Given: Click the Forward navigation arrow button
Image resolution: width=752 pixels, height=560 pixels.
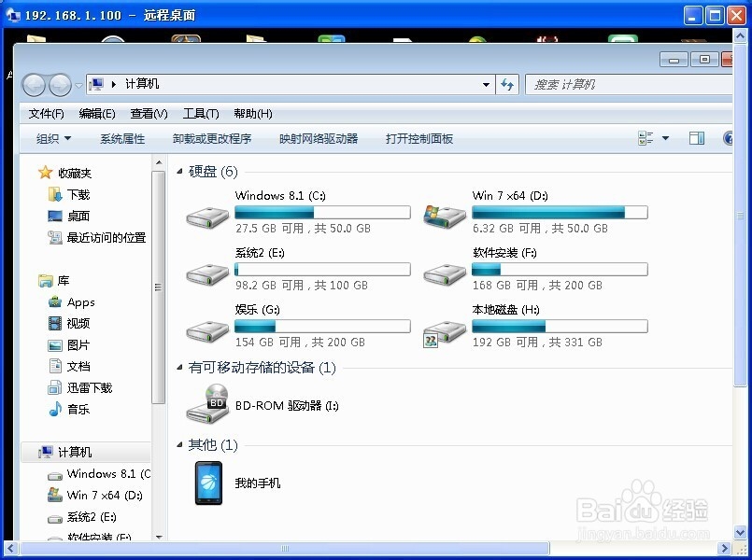Looking at the screenshot, I should [60, 85].
